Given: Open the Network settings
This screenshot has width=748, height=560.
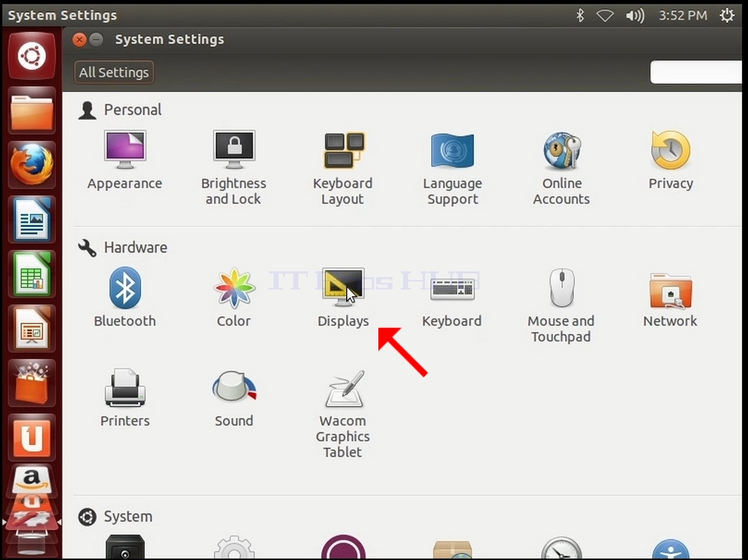Looking at the screenshot, I should coord(669,300).
